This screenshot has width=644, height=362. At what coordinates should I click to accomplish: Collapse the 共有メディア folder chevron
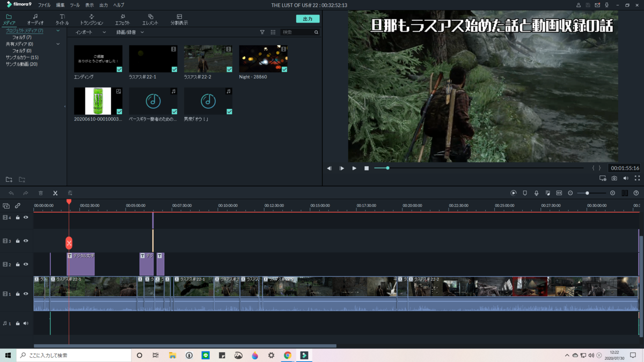pyautogui.click(x=58, y=44)
